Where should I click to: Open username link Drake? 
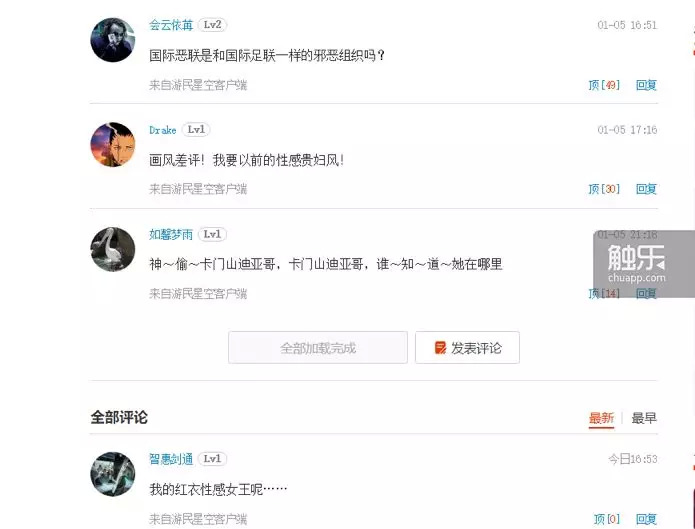(x=162, y=130)
